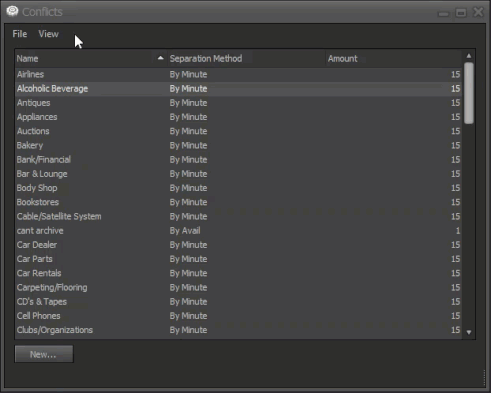The width and height of the screenshot is (491, 393).
Task: Select the Cable/Satellite System row
Action: pos(238,216)
